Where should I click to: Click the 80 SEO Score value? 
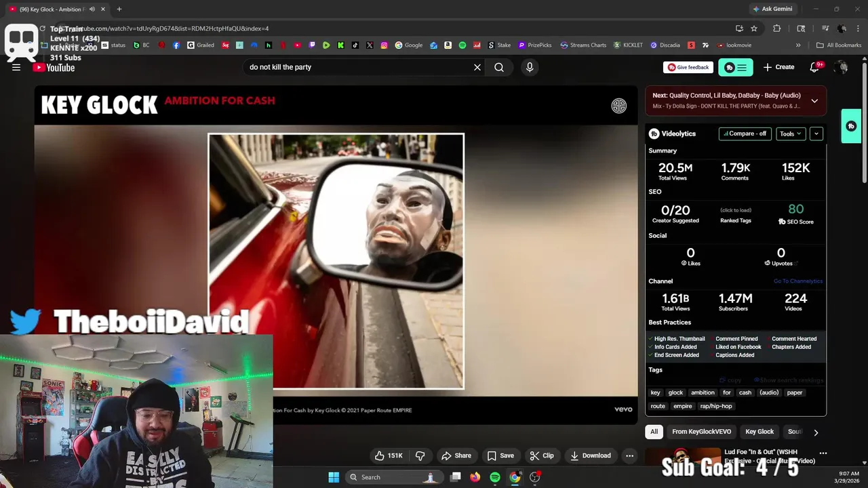click(796, 209)
